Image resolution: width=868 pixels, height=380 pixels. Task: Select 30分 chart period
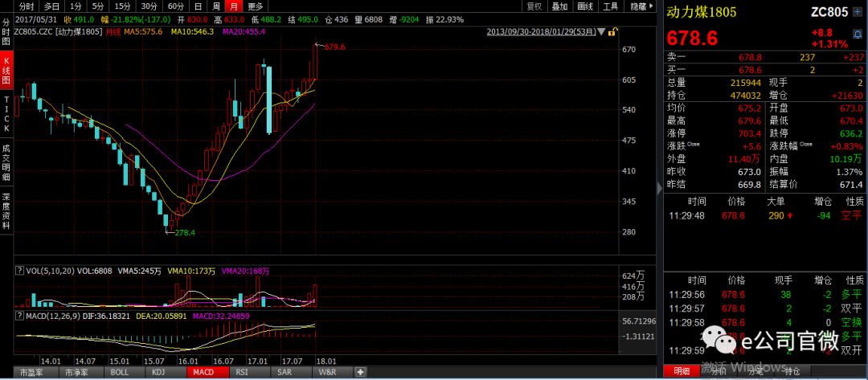[x=149, y=6]
